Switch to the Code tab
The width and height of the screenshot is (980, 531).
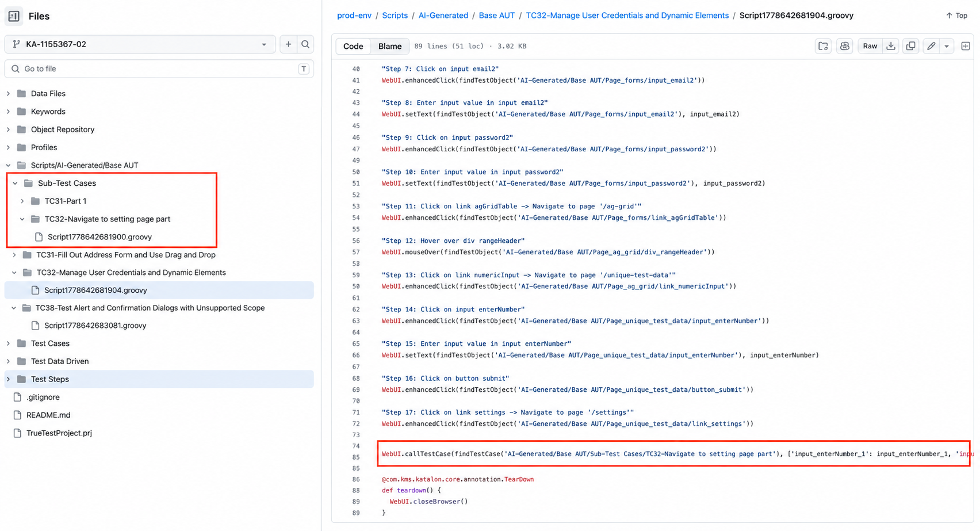[x=353, y=46]
